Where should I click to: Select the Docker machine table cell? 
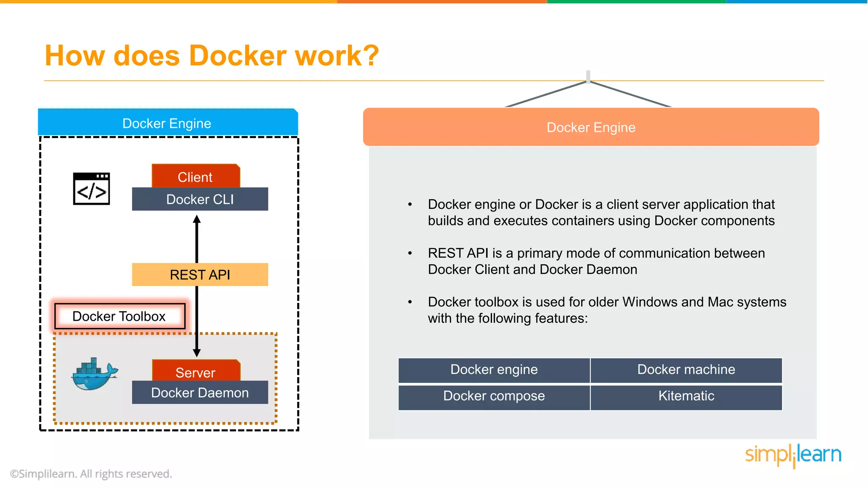686,370
